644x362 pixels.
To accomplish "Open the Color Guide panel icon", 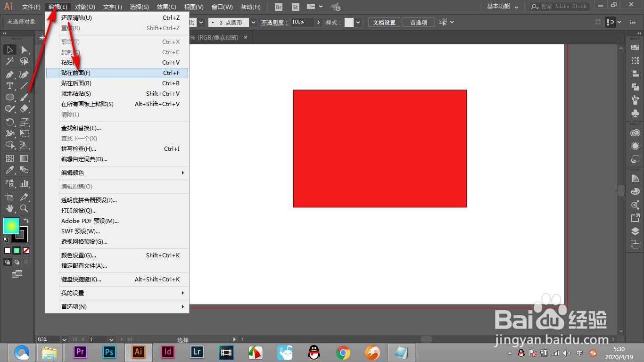I will pyautogui.click(x=635, y=178).
